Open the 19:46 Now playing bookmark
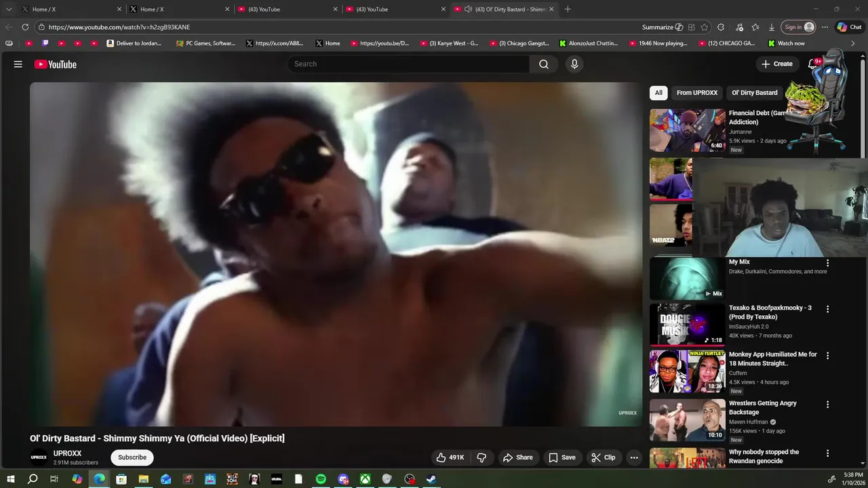 (x=658, y=43)
